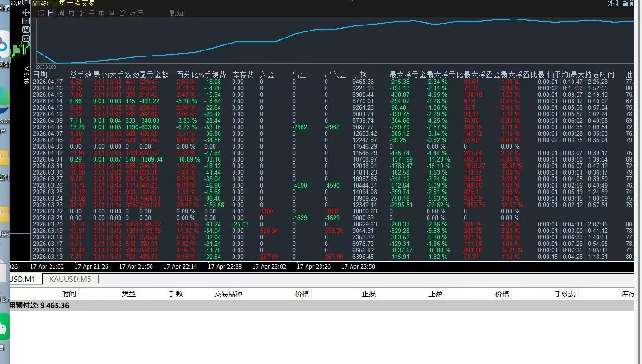Click the 2026.04.03 date cell

48,146
